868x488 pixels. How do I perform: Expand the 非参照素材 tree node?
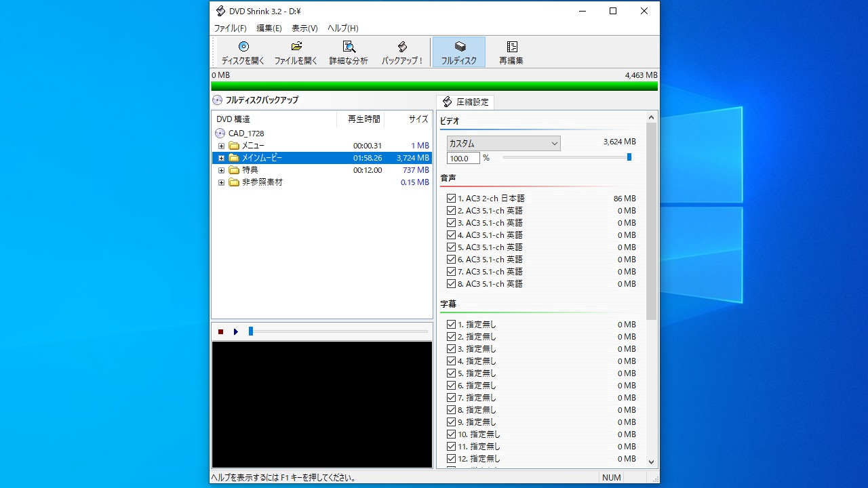pos(221,182)
